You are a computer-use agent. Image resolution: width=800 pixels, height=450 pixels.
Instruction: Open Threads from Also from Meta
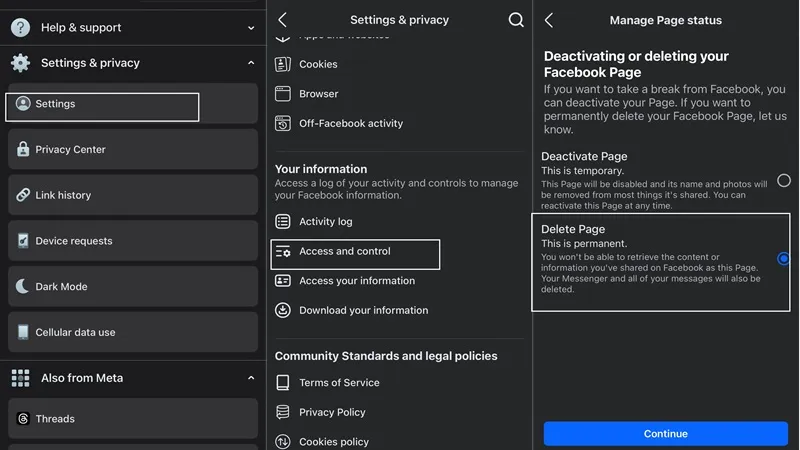pyautogui.click(x=133, y=418)
